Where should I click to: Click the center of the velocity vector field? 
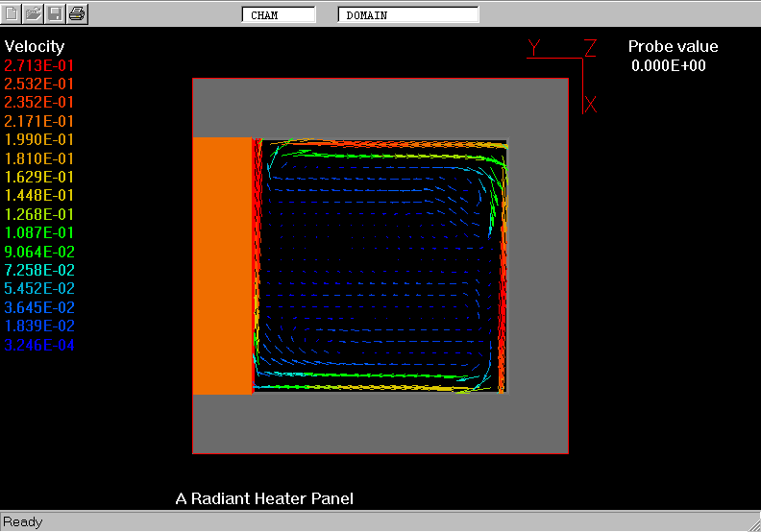coord(380,266)
